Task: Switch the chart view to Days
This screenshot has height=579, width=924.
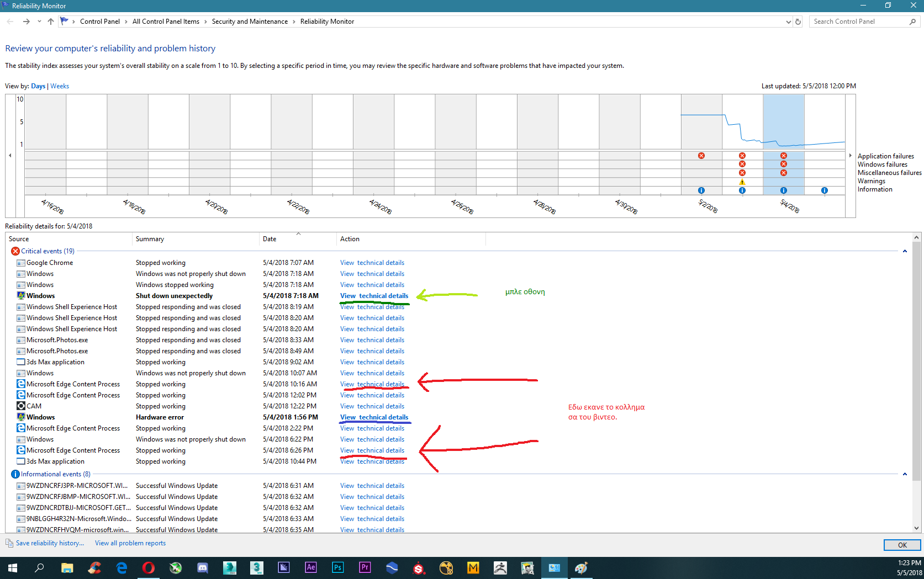Action: coord(38,86)
